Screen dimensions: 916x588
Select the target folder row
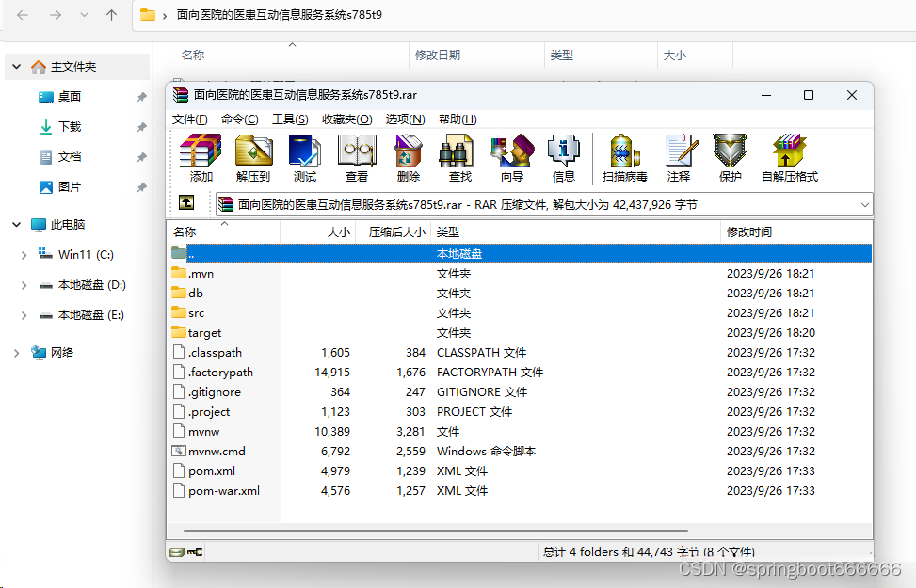520,333
